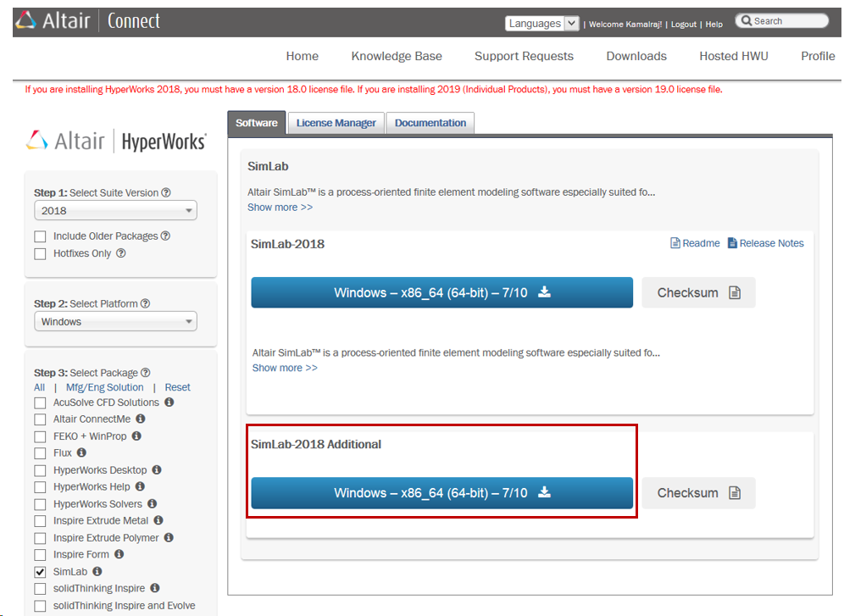Show info icon for SimLab package
Screen dimensions: 844x616
tap(97, 571)
